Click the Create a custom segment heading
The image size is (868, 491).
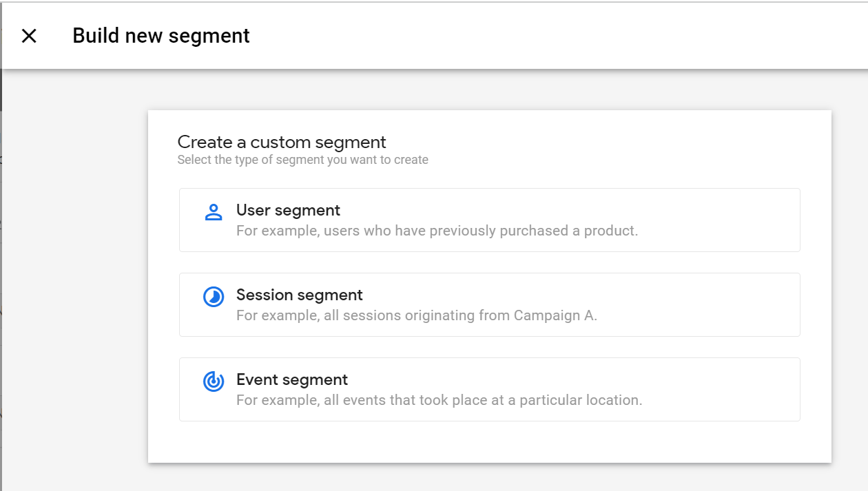(282, 143)
